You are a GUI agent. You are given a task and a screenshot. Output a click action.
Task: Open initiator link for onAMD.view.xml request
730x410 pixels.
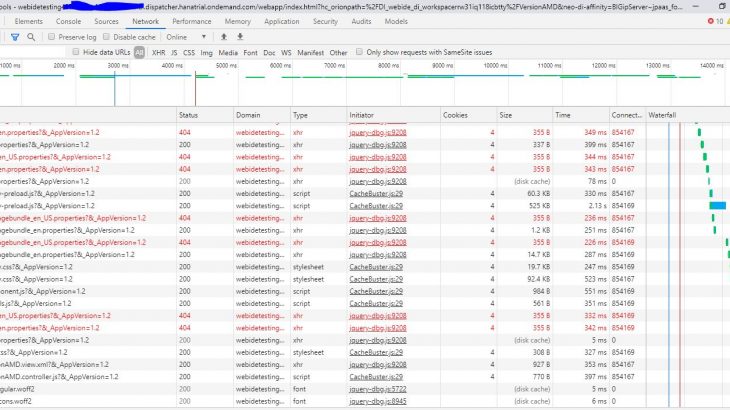(x=378, y=364)
